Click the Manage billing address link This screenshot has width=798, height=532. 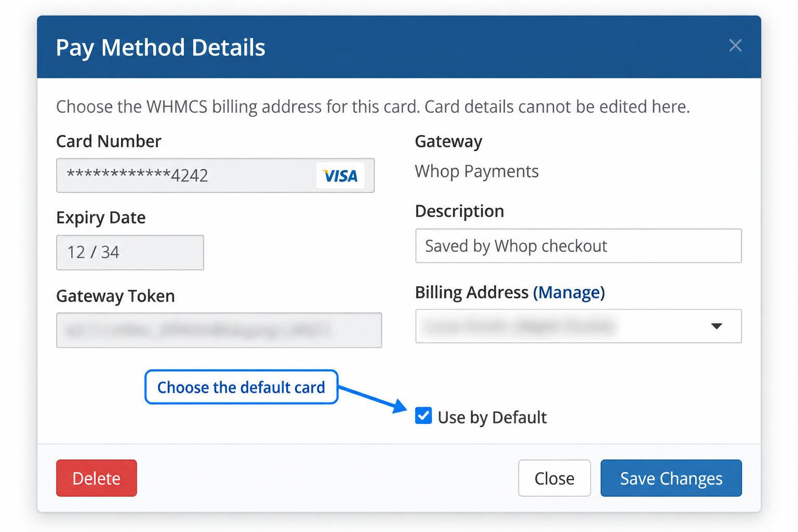pyautogui.click(x=569, y=292)
